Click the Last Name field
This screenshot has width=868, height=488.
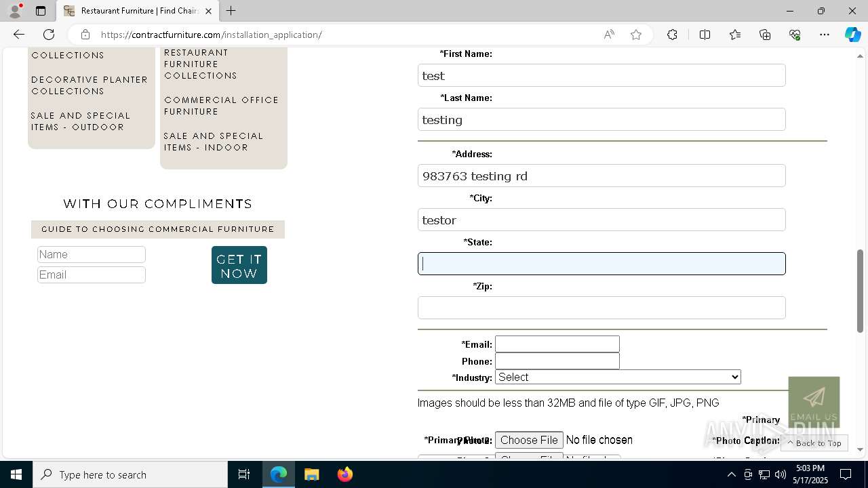601,119
